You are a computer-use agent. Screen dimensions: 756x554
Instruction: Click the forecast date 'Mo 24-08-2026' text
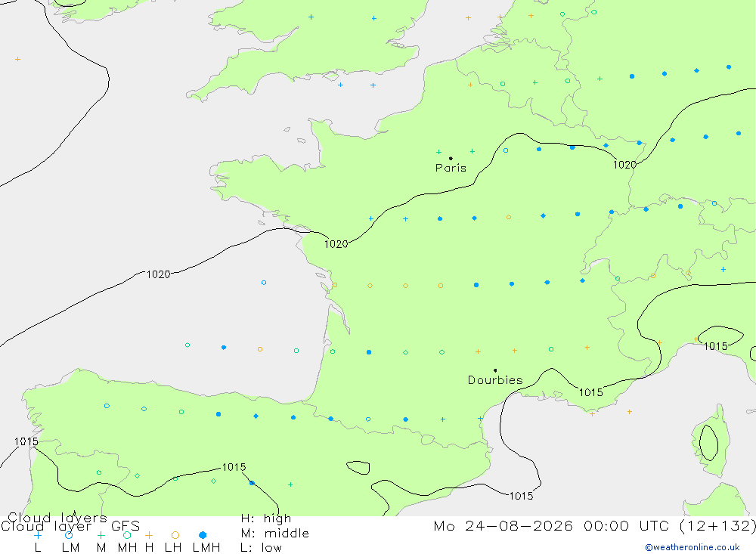point(503,525)
